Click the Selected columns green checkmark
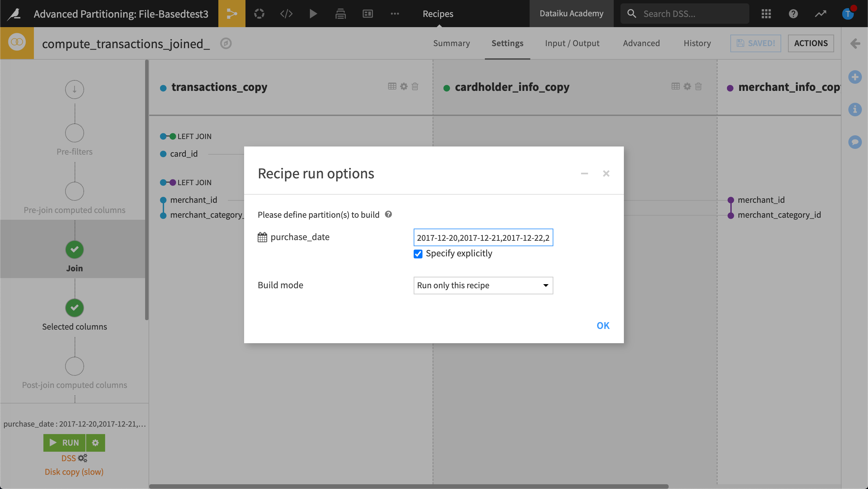This screenshot has height=489, width=868. point(74,308)
